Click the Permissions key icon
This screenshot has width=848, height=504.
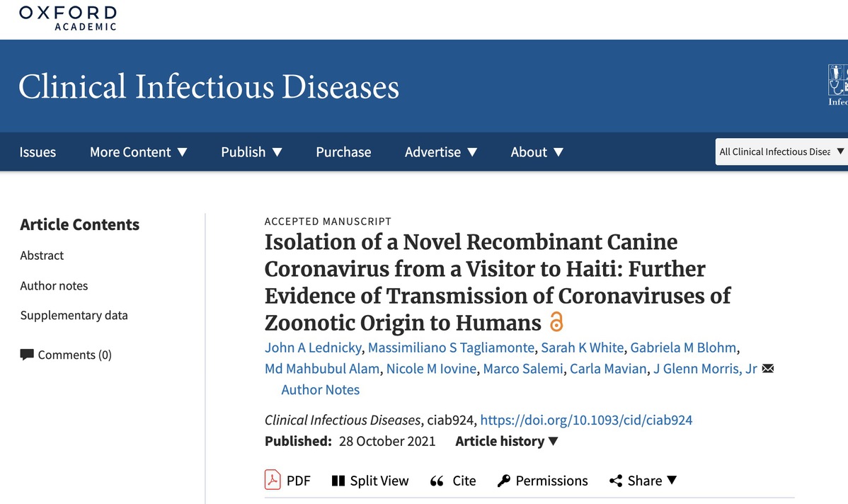click(x=504, y=481)
